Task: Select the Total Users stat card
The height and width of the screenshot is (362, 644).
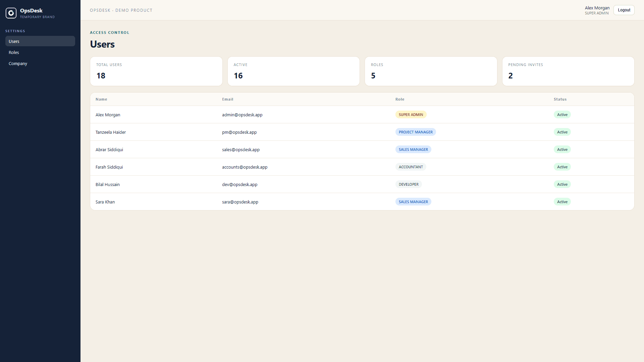Action: (156, 71)
